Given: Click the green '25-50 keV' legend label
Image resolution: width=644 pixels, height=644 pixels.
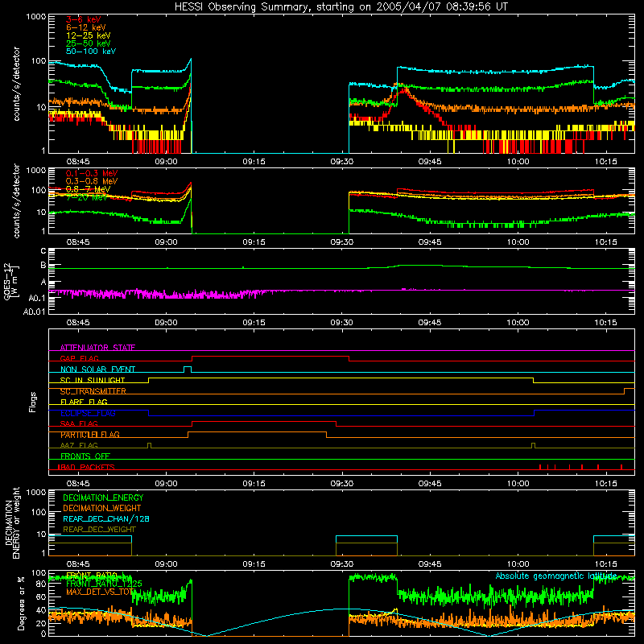Looking at the screenshot, I should 89,43.
